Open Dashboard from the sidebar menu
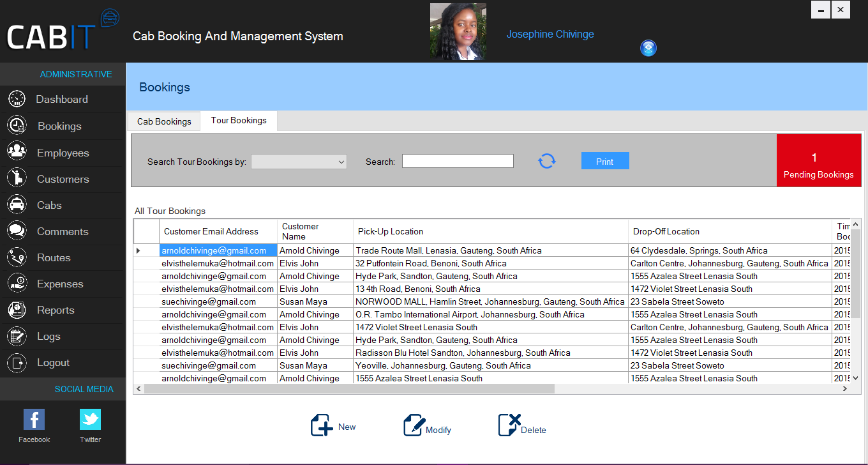 click(62, 99)
